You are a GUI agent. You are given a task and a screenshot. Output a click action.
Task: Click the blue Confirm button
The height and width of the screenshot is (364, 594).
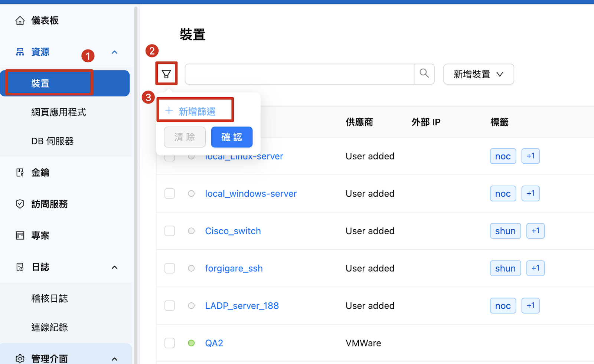click(232, 137)
